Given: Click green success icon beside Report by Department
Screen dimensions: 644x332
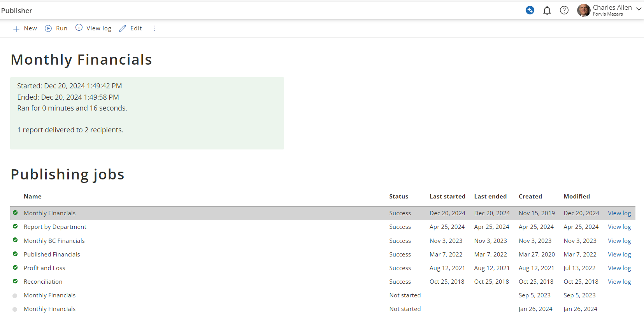Looking at the screenshot, I should point(15,227).
